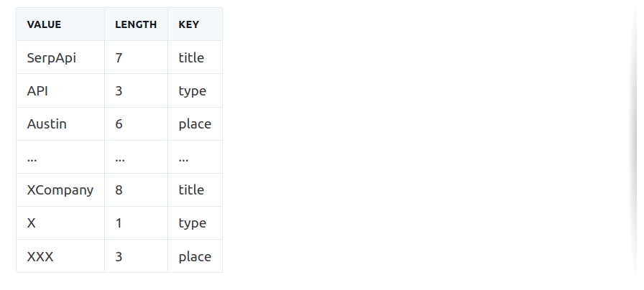Select the ellipsis cell under VALUE column
Viewport: 644px width, 290px height.
[x=60, y=157]
